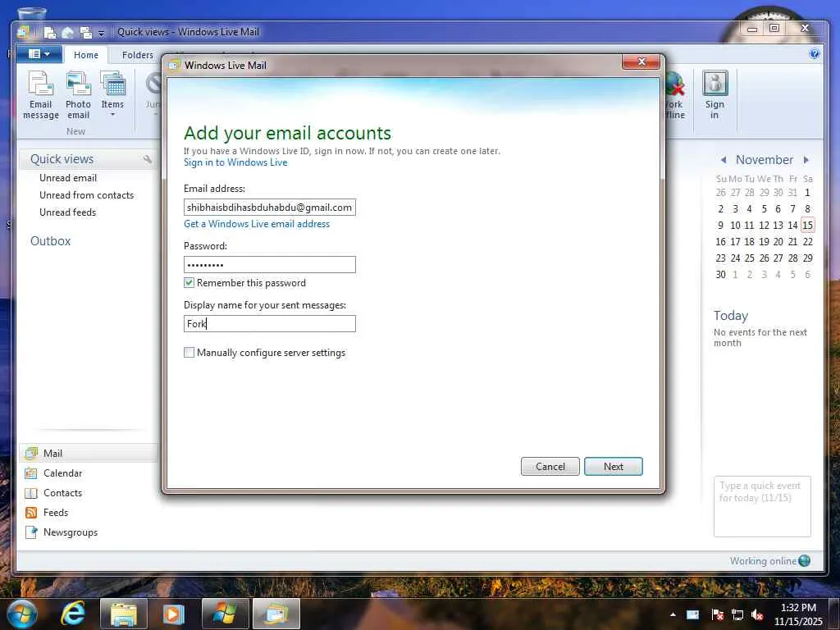The width and height of the screenshot is (840, 630).
Task: Enable Manually configure server settings checkbox
Action: coord(189,353)
